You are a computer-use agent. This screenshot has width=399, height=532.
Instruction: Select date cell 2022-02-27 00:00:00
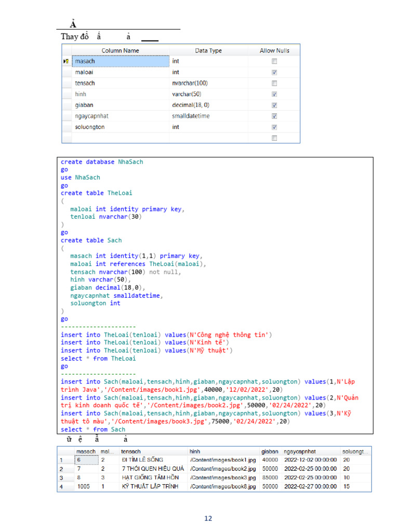(x=311, y=486)
